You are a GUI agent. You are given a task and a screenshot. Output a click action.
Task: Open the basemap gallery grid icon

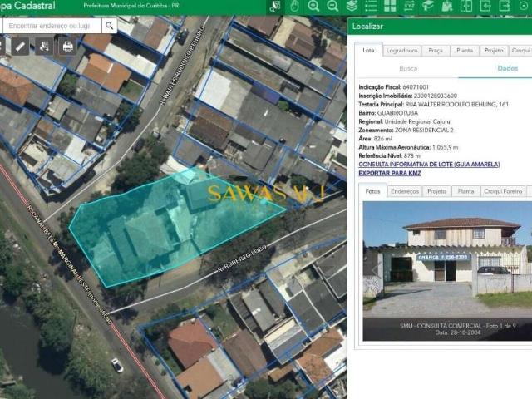390,6
